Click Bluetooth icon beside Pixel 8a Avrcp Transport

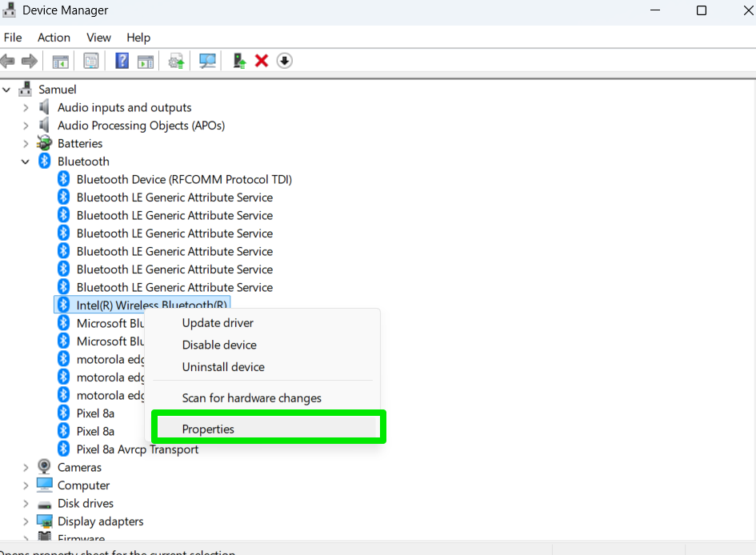click(64, 449)
